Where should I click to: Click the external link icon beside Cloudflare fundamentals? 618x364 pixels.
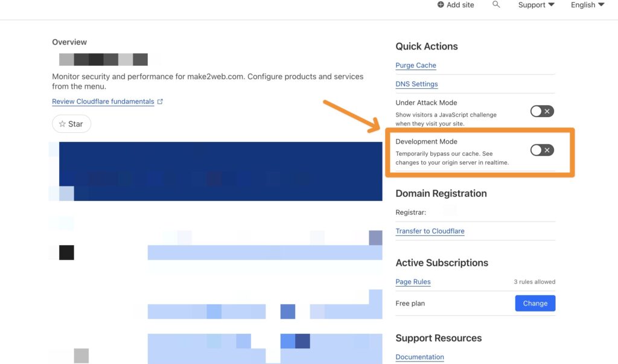(x=160, y=101)
